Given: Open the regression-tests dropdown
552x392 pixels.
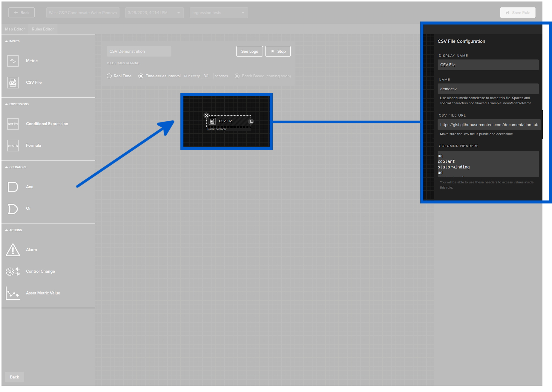Looking at the screenshot, I should point(219,13).
